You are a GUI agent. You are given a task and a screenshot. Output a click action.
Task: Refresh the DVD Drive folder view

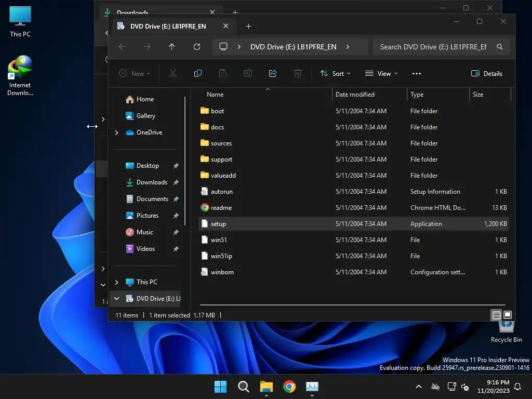pyautogui.click(x=197, y=47)
